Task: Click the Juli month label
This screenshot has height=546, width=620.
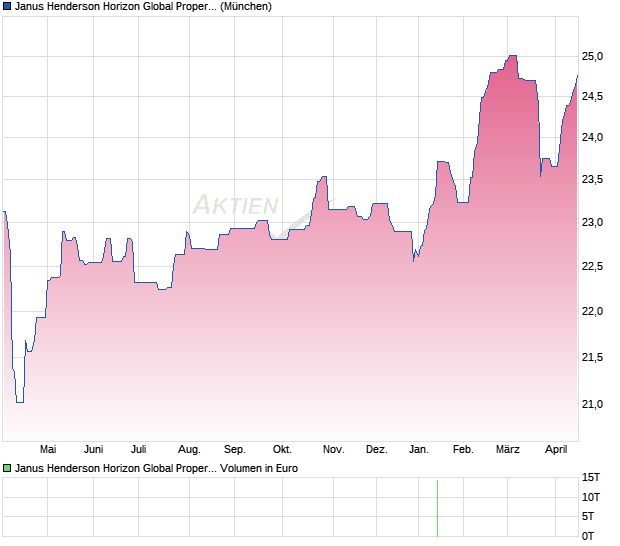Action: (x=139, y=450)
